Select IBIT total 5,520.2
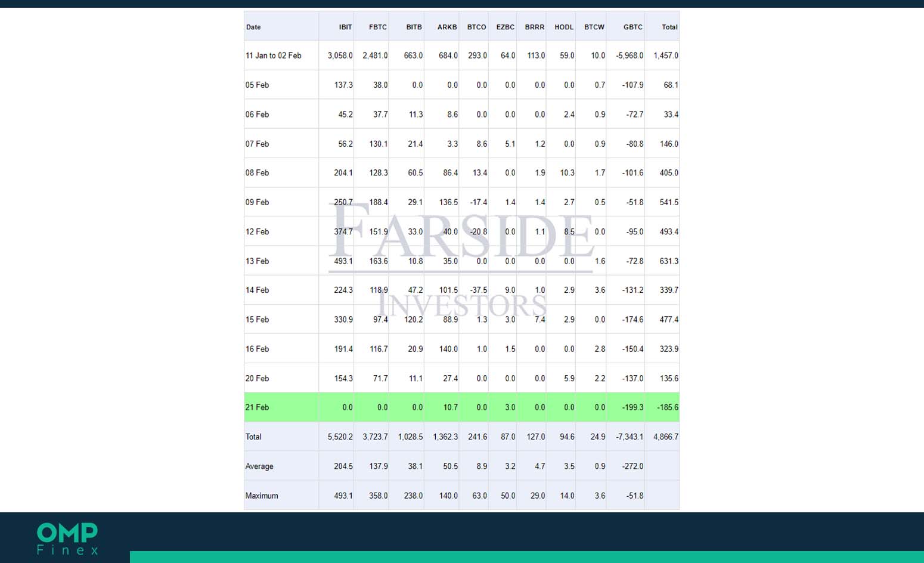 tap(340, 437)
